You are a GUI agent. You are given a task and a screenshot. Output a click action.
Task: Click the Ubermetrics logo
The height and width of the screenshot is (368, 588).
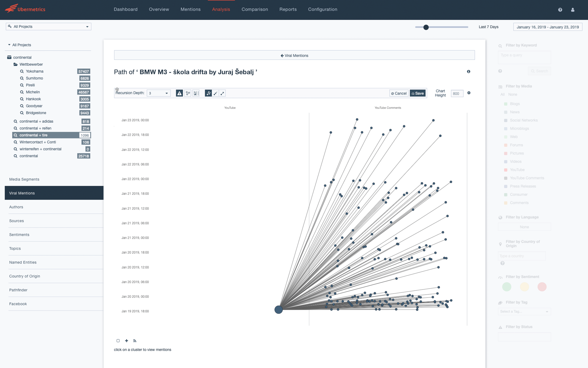pos(25,9)
